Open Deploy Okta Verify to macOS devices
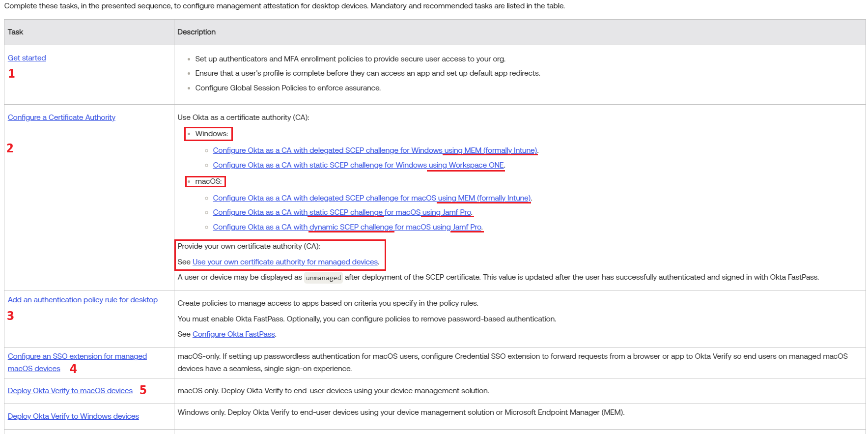Image resolution: width=868 pixels, height=434 pixels. pyautogui.click(x=70, y=391)
